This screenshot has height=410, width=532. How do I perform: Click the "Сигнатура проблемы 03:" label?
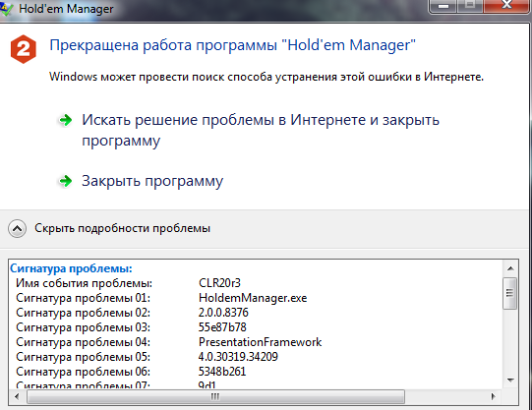click(84, 328)
